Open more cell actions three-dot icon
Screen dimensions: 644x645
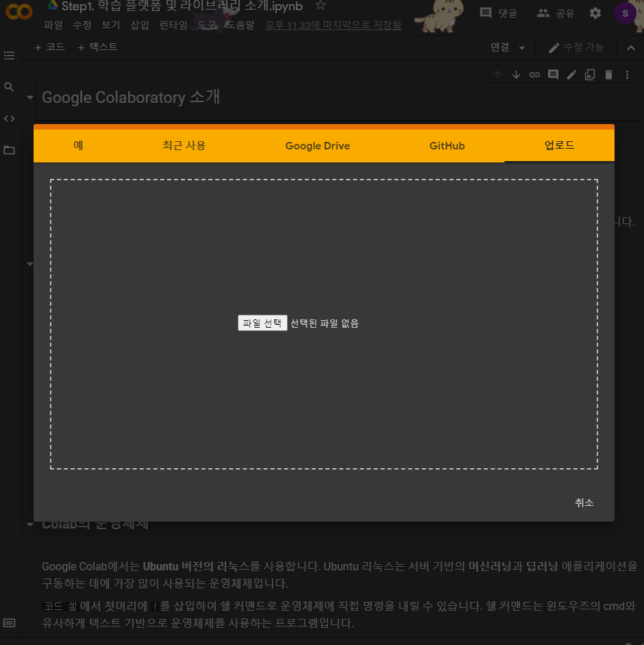click(627, 75)
